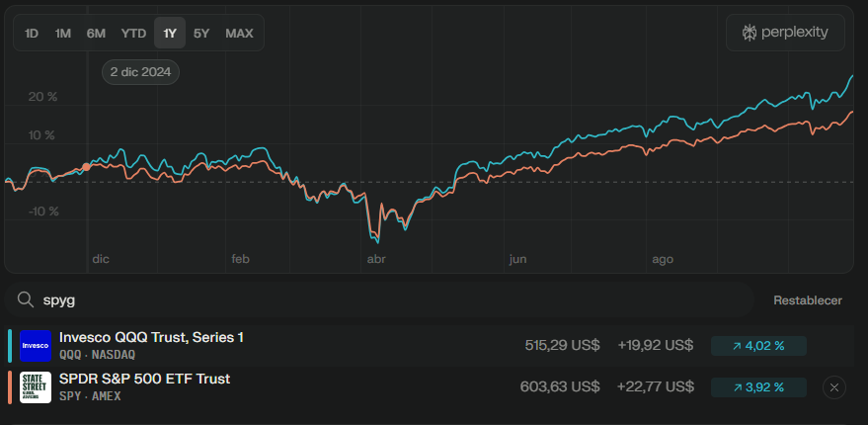868x425 pixels.
Task: Remove SPY using the X icon
Action: [833, 387]
